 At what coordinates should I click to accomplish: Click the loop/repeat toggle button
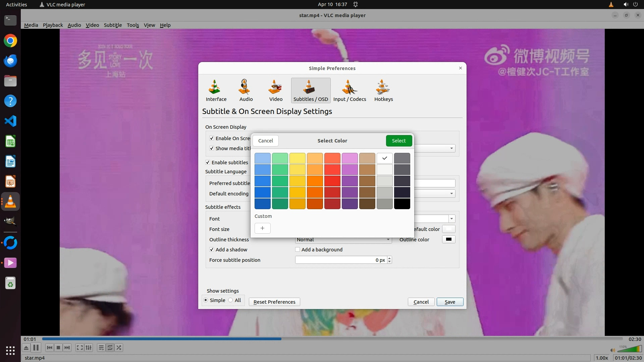point(110,348)
